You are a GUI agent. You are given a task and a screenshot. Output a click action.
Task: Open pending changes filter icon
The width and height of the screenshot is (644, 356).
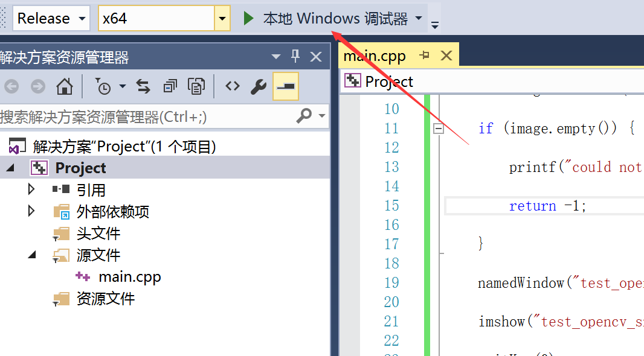[x=103, y=86]
